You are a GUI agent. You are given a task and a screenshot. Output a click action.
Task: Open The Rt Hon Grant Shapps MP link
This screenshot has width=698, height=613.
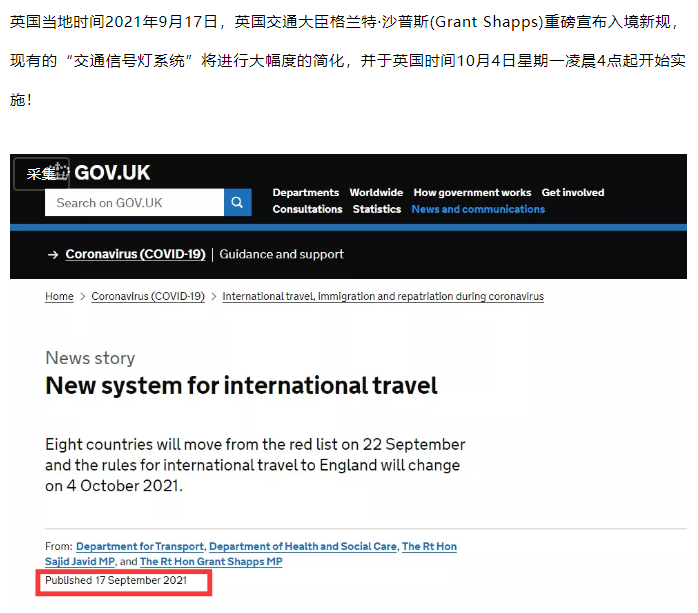point(211,562)
